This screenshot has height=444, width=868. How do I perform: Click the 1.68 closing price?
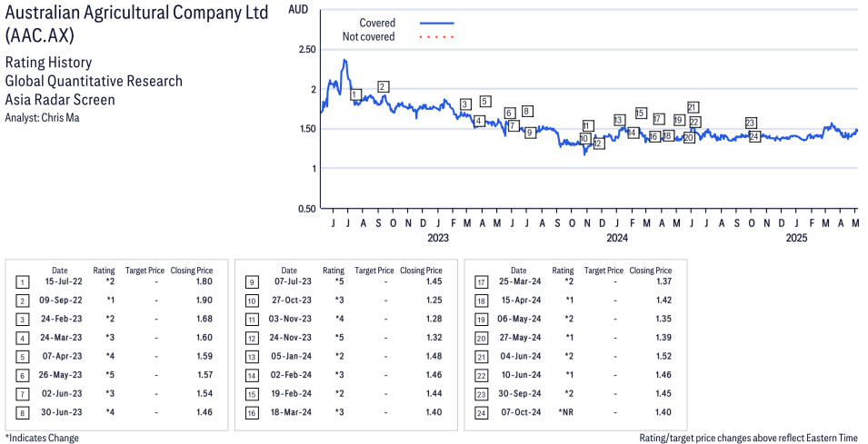click(x=205, y=319)
